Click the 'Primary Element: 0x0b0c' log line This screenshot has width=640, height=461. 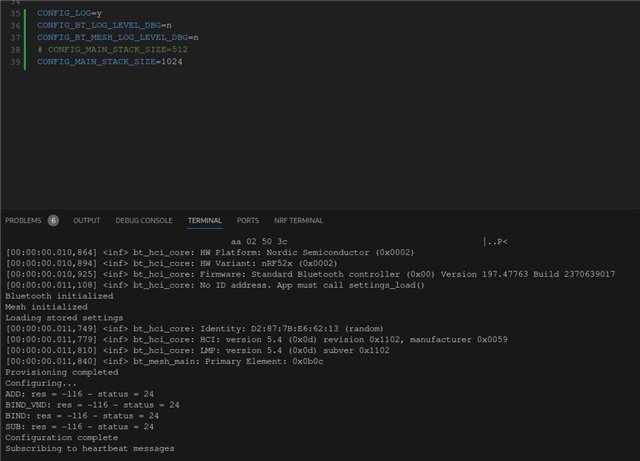[x=164, y=361]
